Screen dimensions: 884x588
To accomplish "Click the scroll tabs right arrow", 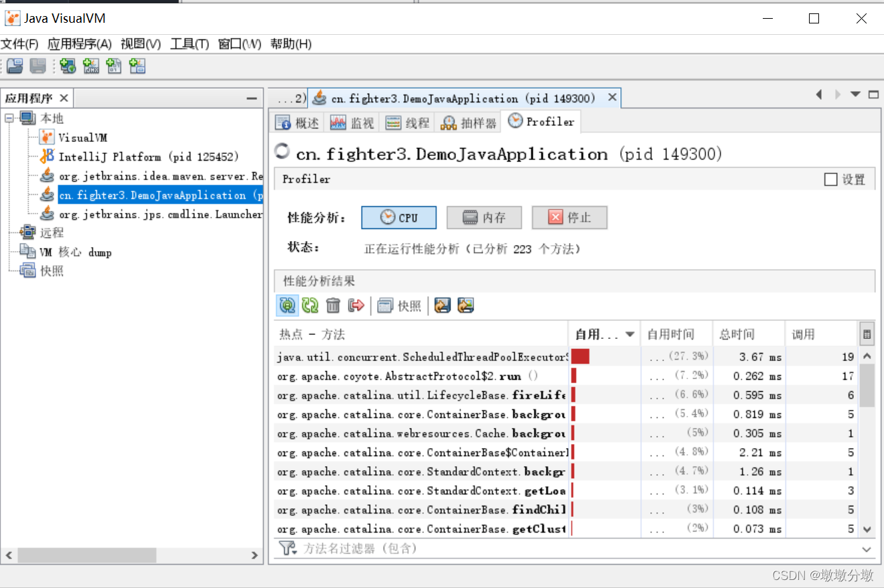I will (x=837, y=94).
